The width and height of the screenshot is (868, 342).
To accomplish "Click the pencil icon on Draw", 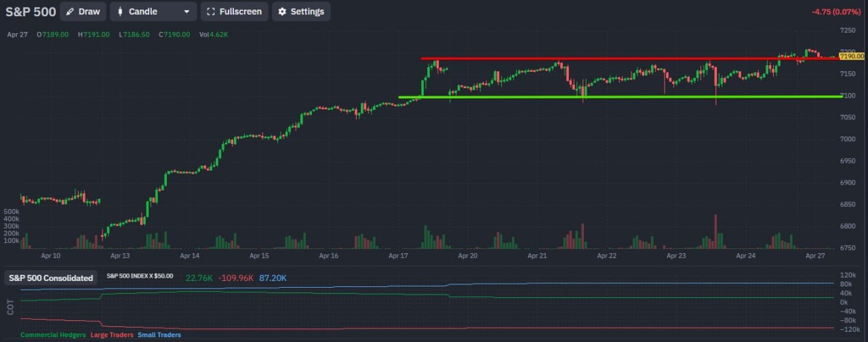I will point(70,12).
